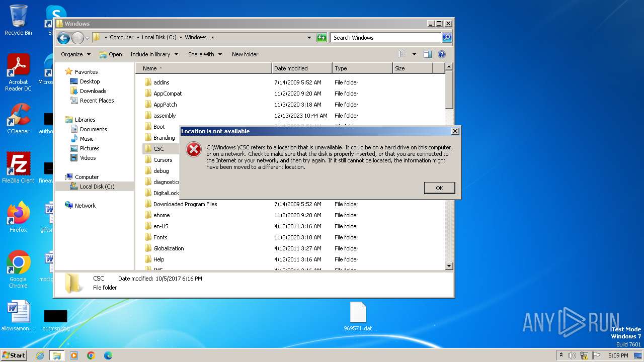This screenshot has width=644, height=362.
Task: Select Computer in the navigation pane
Action: point(87,177)
